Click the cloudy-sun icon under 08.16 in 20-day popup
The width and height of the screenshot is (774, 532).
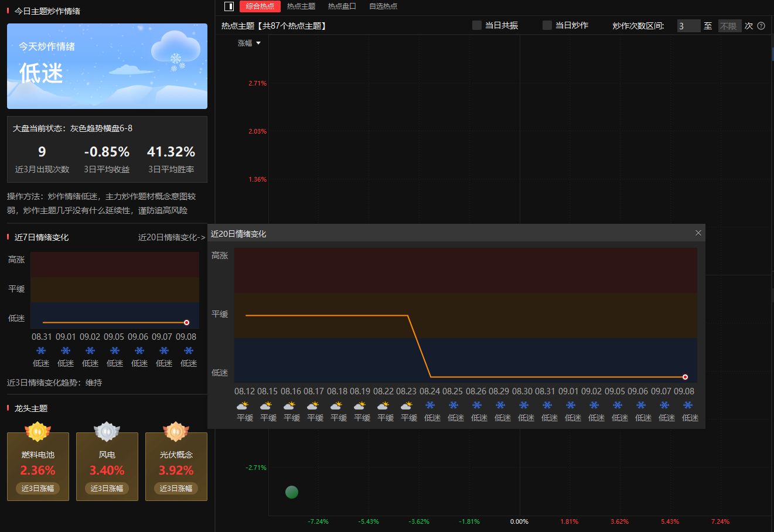(x=289, y=405)
